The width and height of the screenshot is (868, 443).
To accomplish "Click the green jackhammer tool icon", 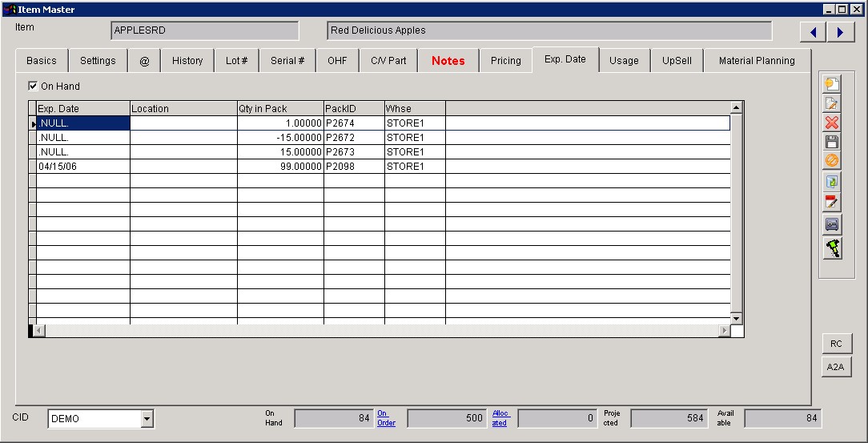I will click(832, 248).
